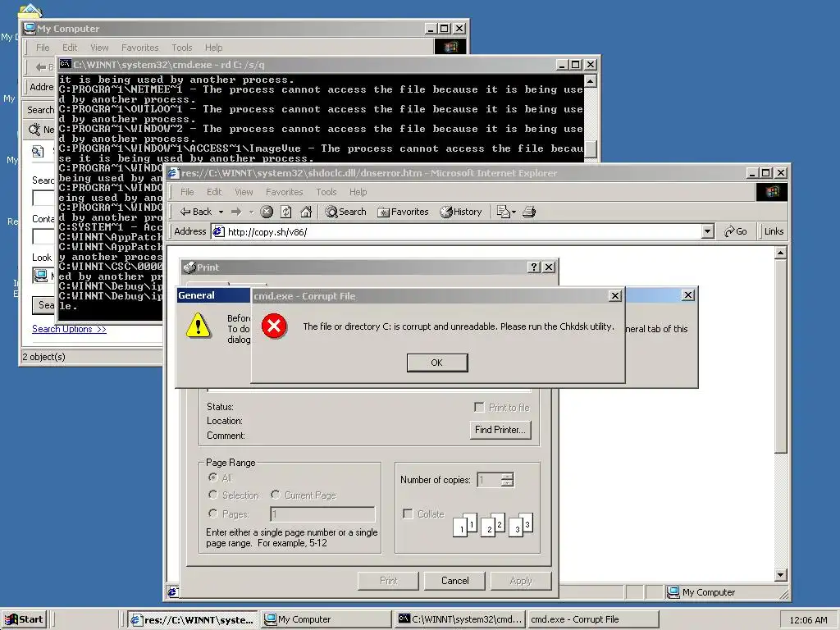Click Cancel in the Print dialog
The image size is (840, 630).
pos(454,581)
